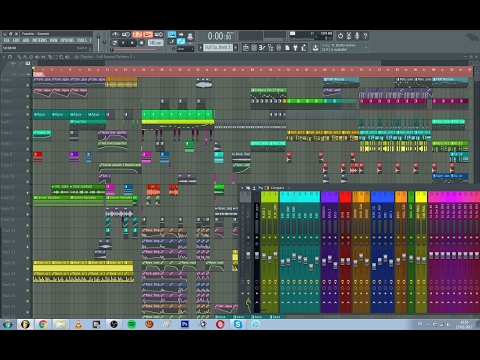
Task: Open the EDIT menu
Action: coord(16,40)
